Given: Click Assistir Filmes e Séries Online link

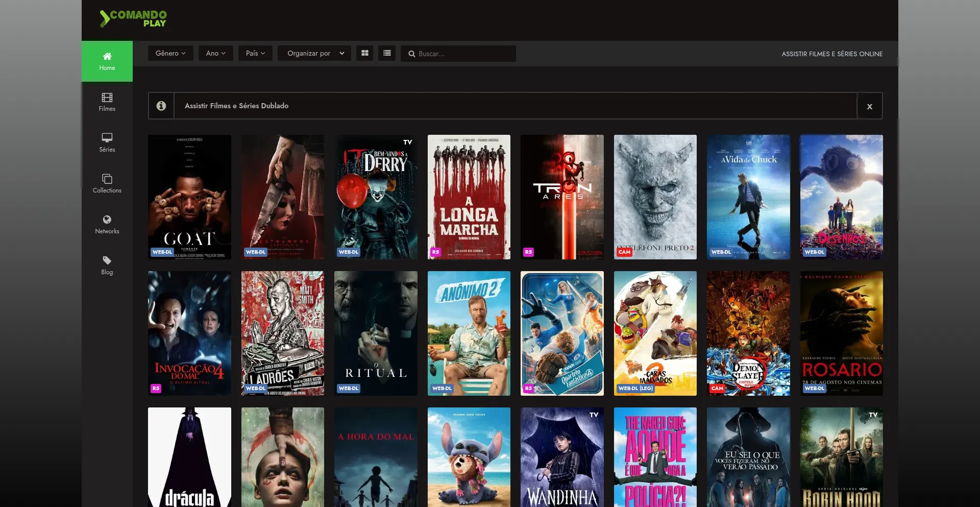Looking at the screenshot, I should 832,54.
